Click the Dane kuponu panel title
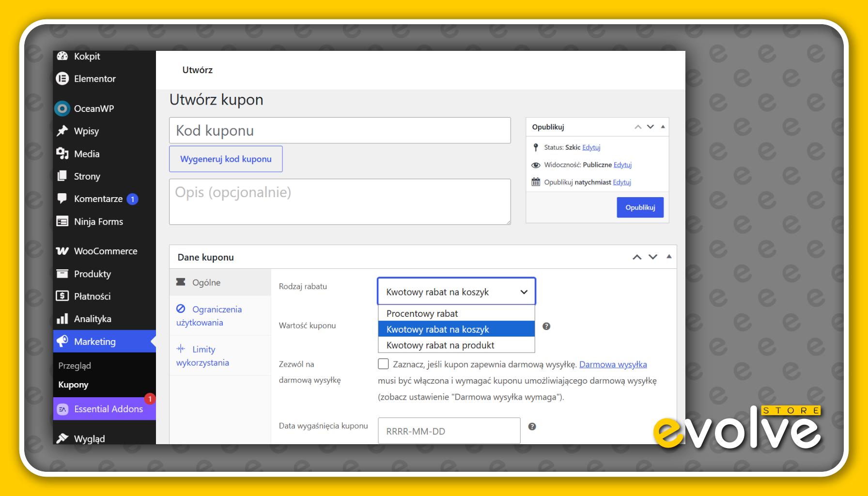Viewport: 868px width, 496px height. click(206, 257)
